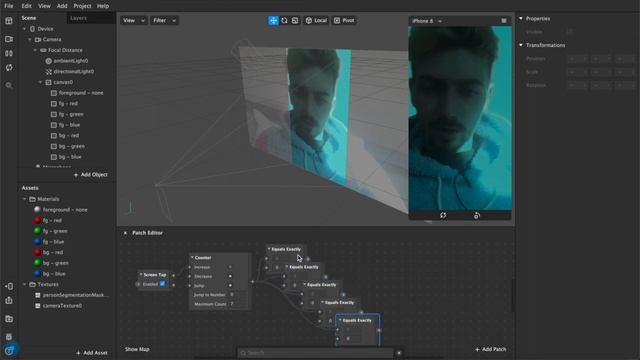Image resolution: width=640 pixels, height=360 pixels.
Task: Select the personSegmentationMask texture
Action: click(x=73, y=295)
